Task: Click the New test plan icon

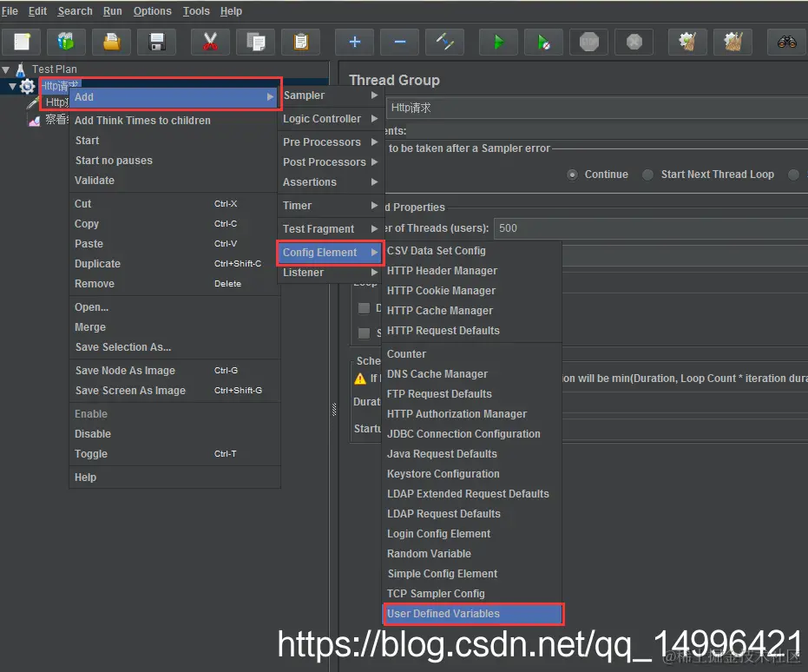Action: [x=22, y=42]
